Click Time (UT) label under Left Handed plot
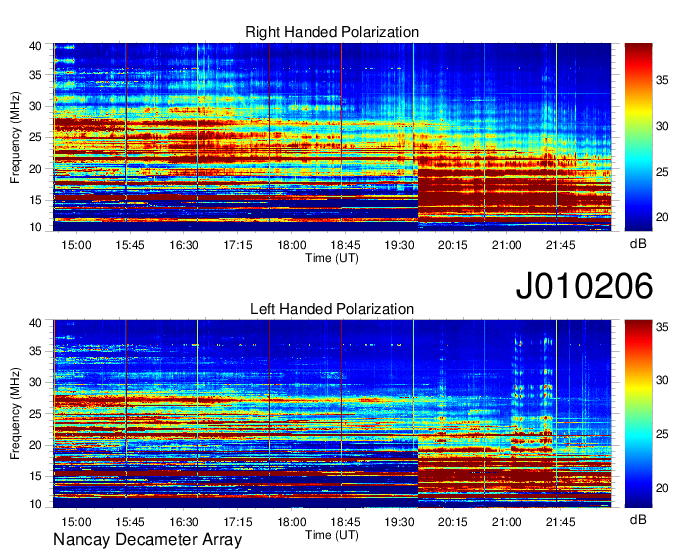The height and width of the screenshot is (552, 680). (332, 535)
